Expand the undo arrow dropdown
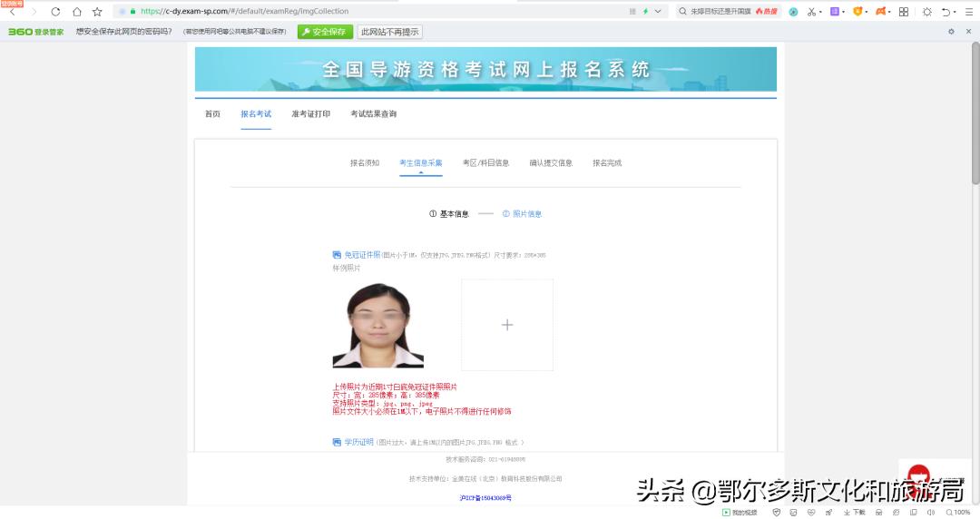The width and height of the screenshot is (980, 519). click(x=955, y=12)
